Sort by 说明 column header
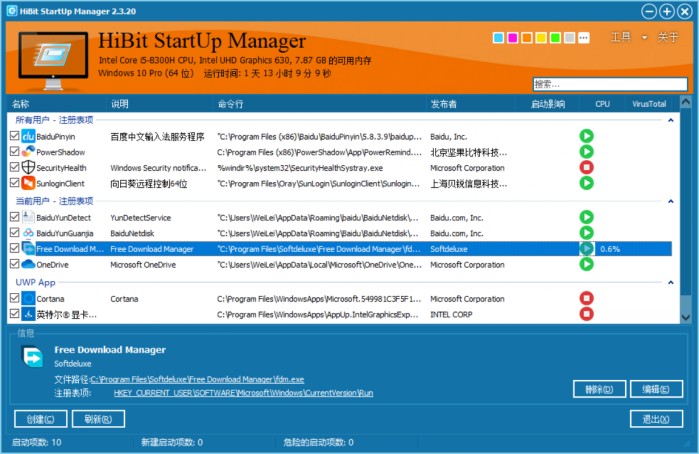 tap(160, 104)
